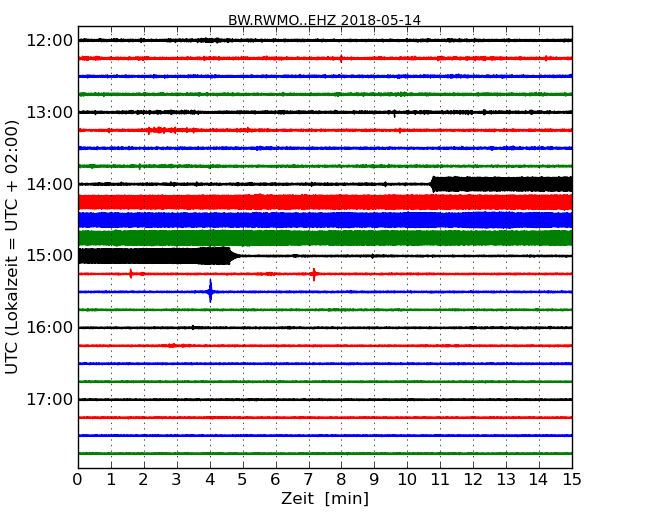The width and height of the screenshot is (650, 520).
Task: Select the 13:00 time label on y-axis
Action: [x=49, y=112]
